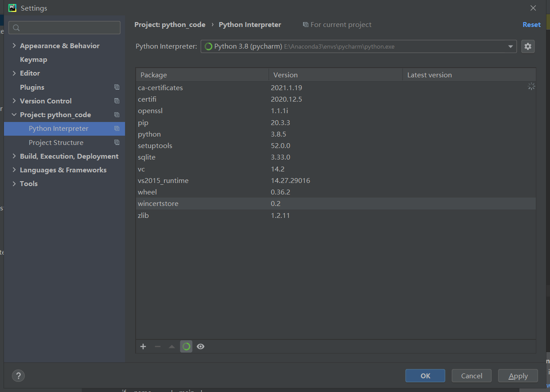Toggle show early releases eye icon

201,346
